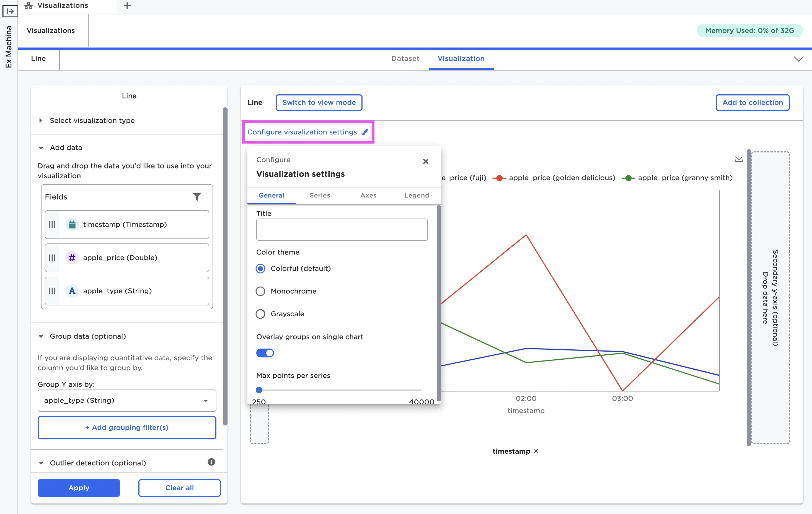Expand Select visualization type section

tap(92, 120)
